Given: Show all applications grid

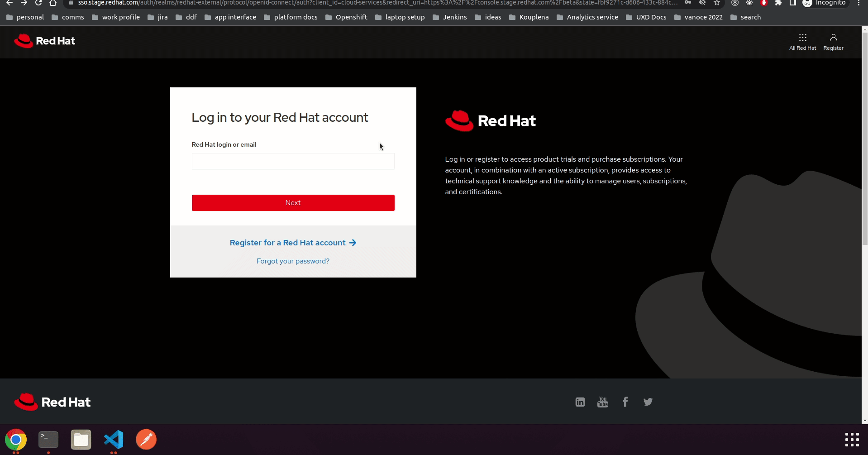Looking at the screenshot, I should (852, 440).
